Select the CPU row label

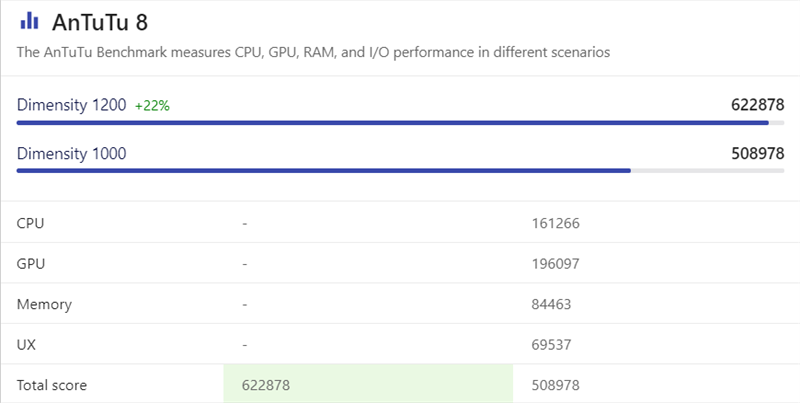pos(31,223)
